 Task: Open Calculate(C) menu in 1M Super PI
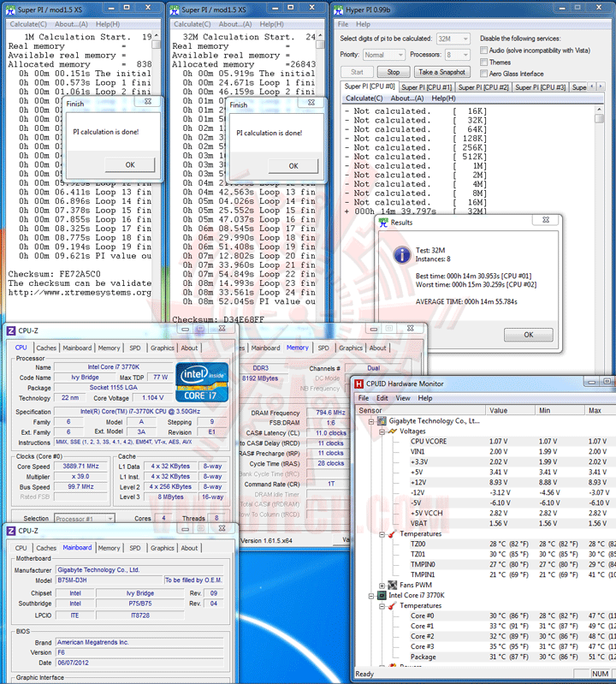pyautogui.click(x=28, y=25)
